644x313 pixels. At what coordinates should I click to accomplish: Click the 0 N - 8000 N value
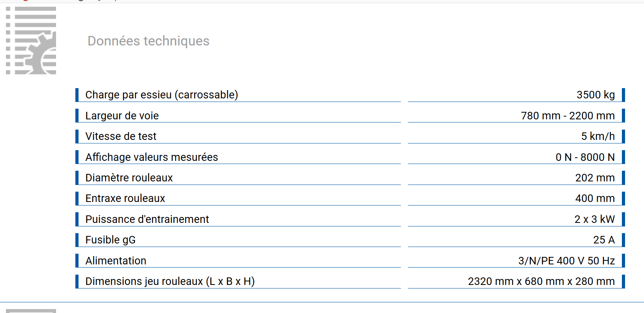point(585,157)
